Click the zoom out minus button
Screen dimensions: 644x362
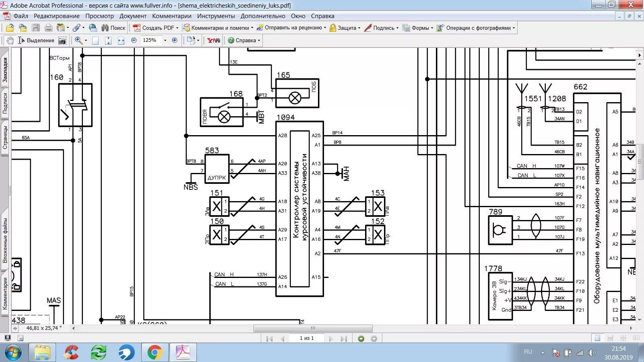(x=134, y=40)
